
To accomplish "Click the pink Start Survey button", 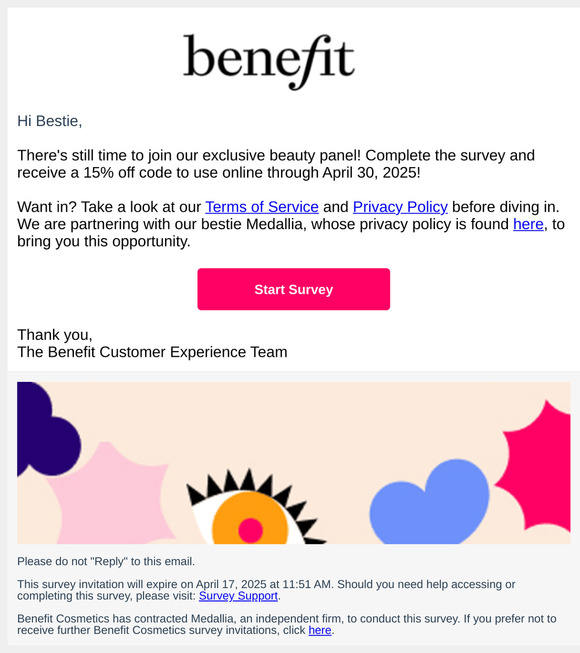I will click(x=294, y=289).
